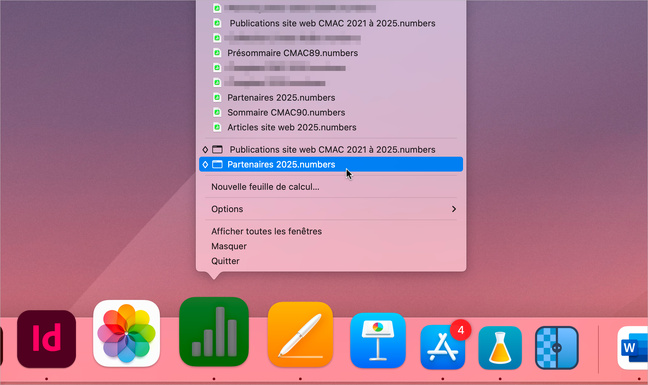Open Pages from the Dock
Viewport: 648px width, 385px height.
(300, 334)
